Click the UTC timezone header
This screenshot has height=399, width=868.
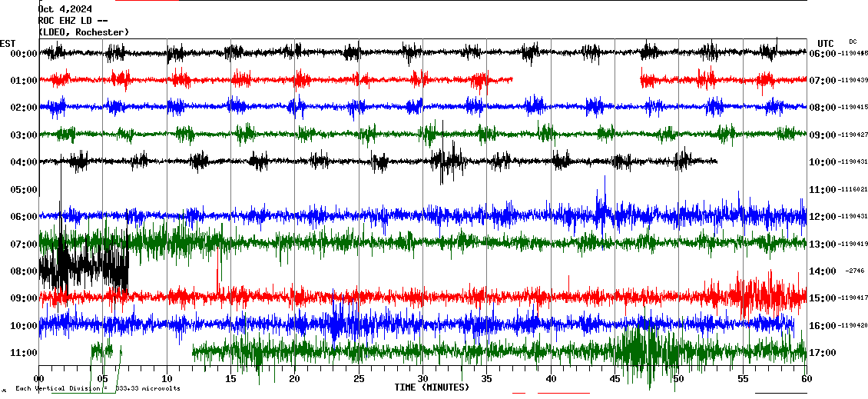click(826, 43)
